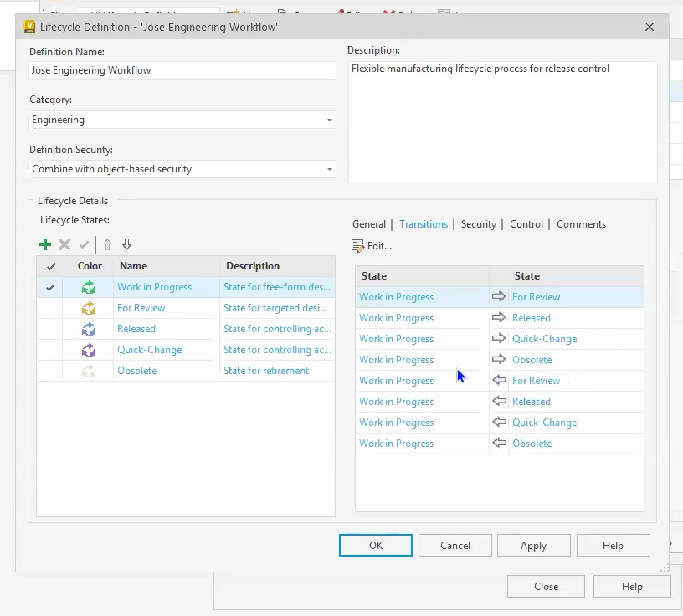The width and height of the screenshot is (683, 616).
Task: Click 'State for free-form des...' description cell
Action: (x=276, y=287)
